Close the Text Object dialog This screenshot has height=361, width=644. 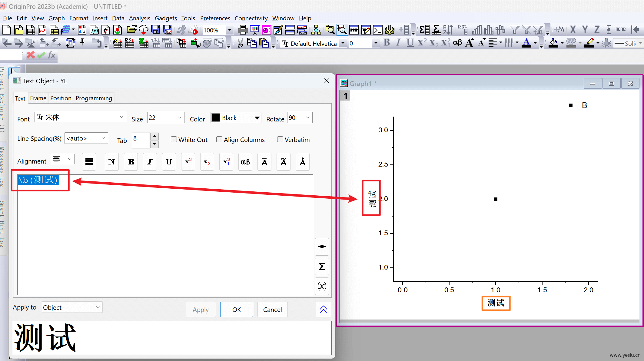pos(327,81)
